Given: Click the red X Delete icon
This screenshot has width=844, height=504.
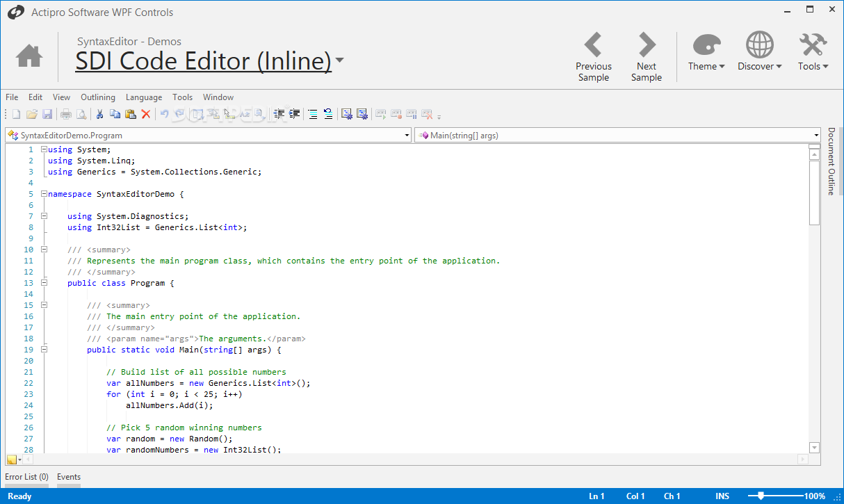Looking at the screenshot, I should [146, 114].
